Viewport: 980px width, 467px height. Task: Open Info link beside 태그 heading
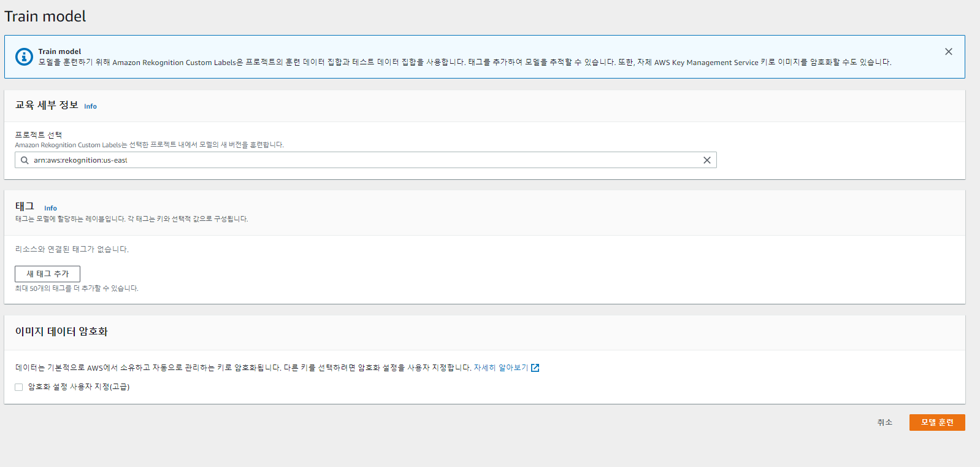(50, 208)
